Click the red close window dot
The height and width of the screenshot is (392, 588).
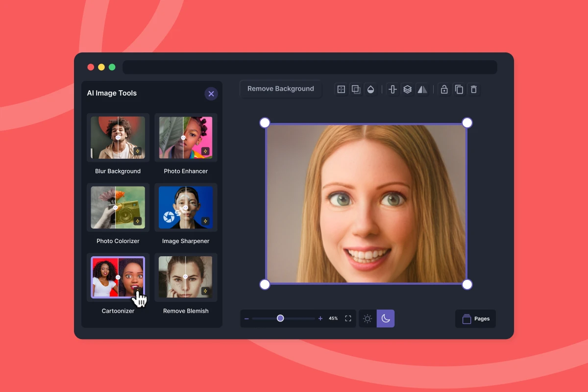91,67
